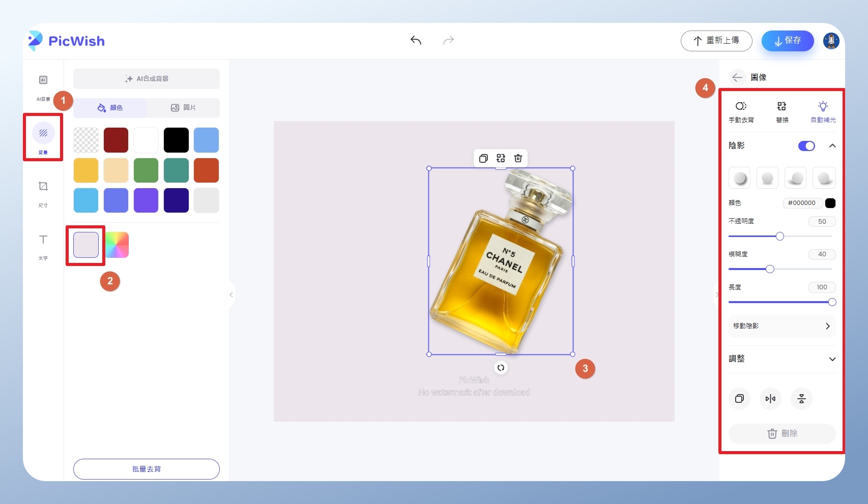The image size is (868, 504).
Task: Collapse the 陰影 section chevron
Action: point(832,146)
